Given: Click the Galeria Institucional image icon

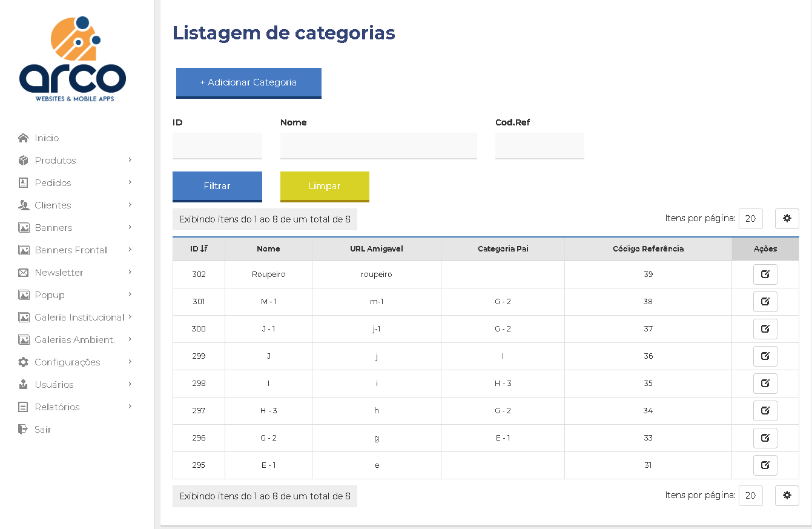Looking at the screenshot, I should 24,318.
